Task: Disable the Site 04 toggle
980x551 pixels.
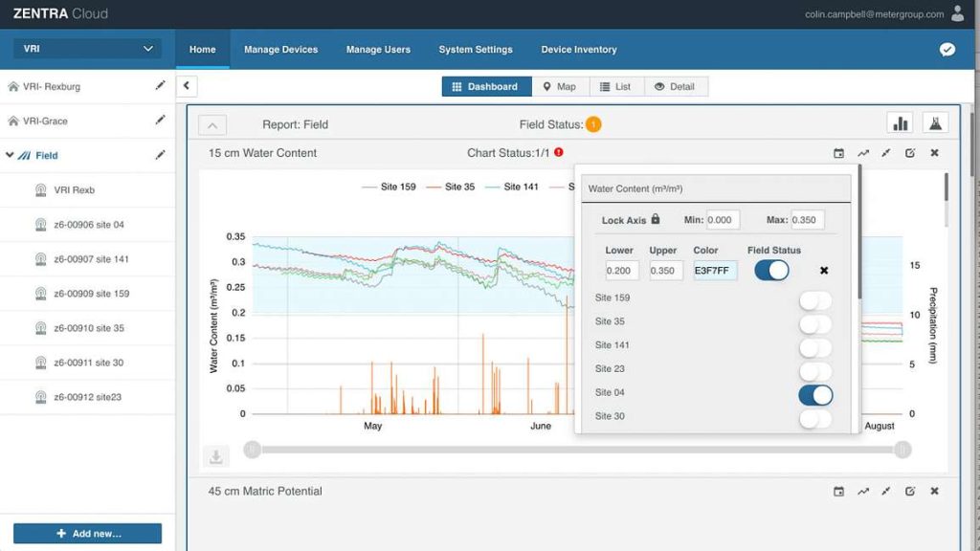Action: [815, 395]
